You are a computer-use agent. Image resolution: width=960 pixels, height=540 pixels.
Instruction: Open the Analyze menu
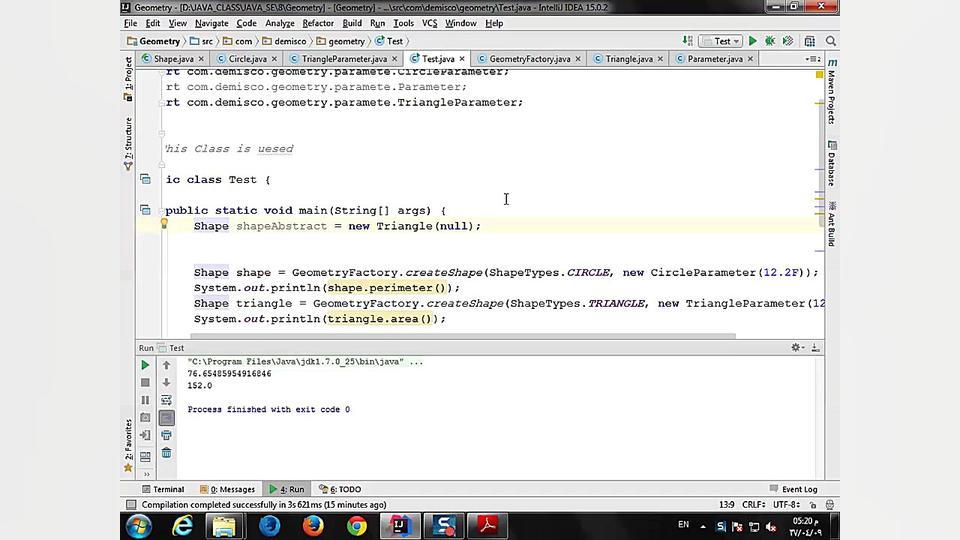tap(280, 23)
